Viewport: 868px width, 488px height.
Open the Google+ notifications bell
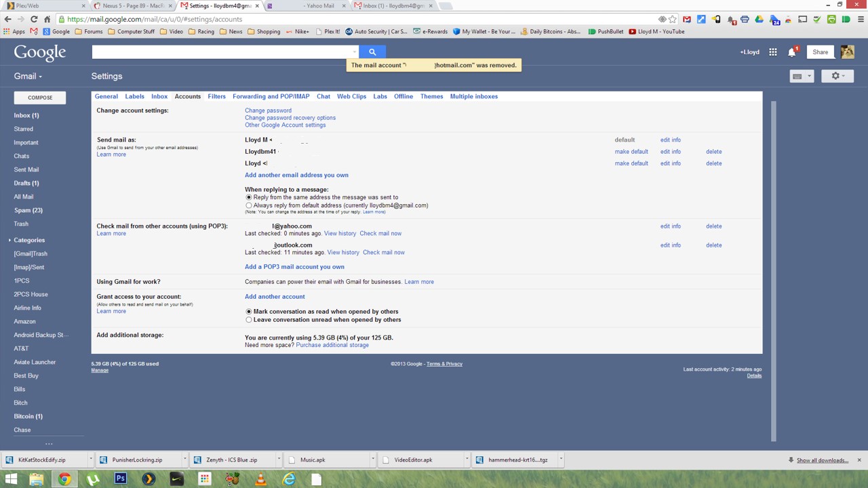[791, 52]
